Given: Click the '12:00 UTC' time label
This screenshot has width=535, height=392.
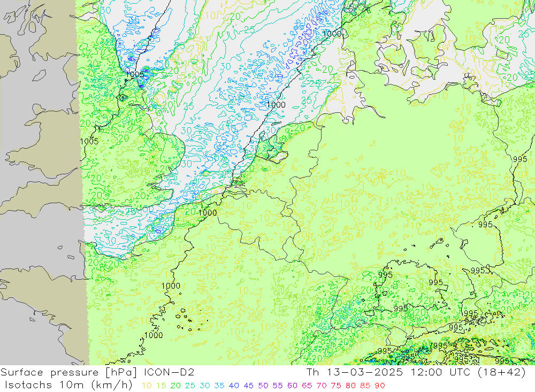Looking at the screenshot, I should [x=440, y=372].
